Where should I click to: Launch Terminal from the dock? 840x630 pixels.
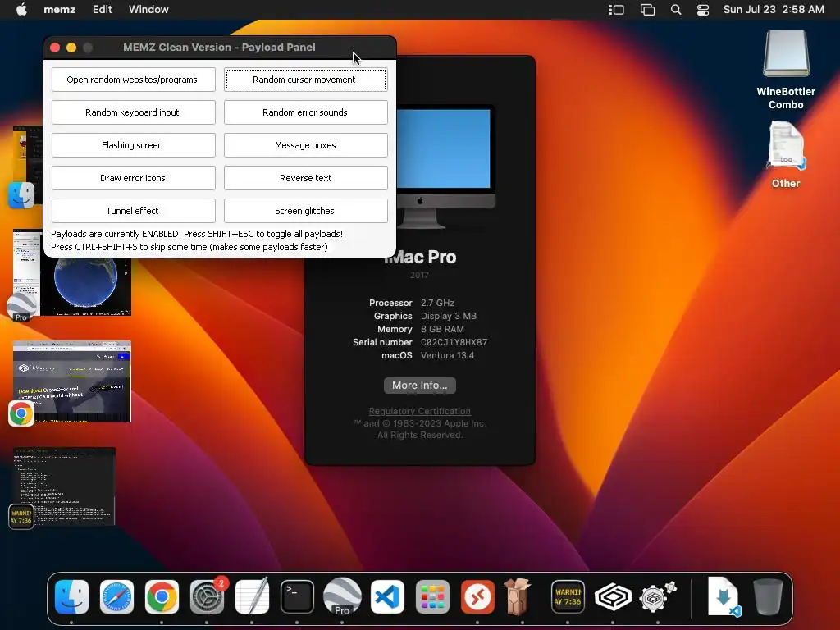(x=297, y=596)
